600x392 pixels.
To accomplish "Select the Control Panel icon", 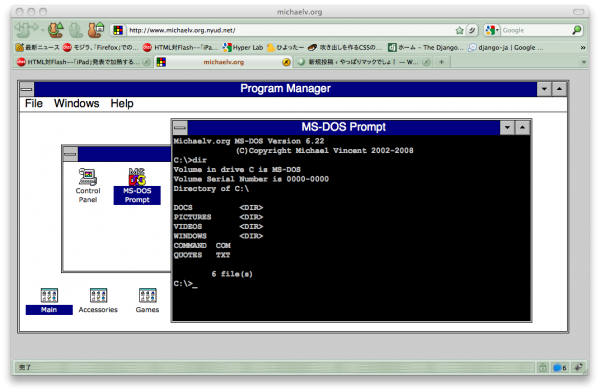I will (x=88, y=186).
